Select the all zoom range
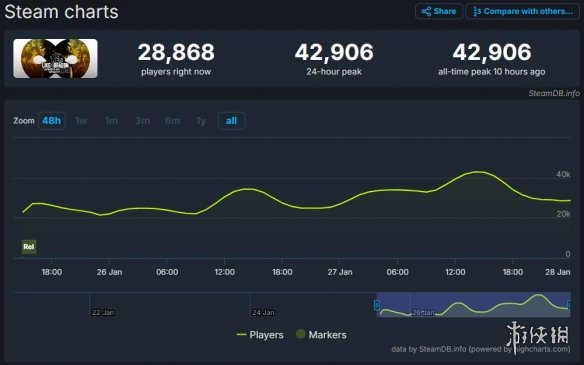The image size is (584, 365). [231, 121]
